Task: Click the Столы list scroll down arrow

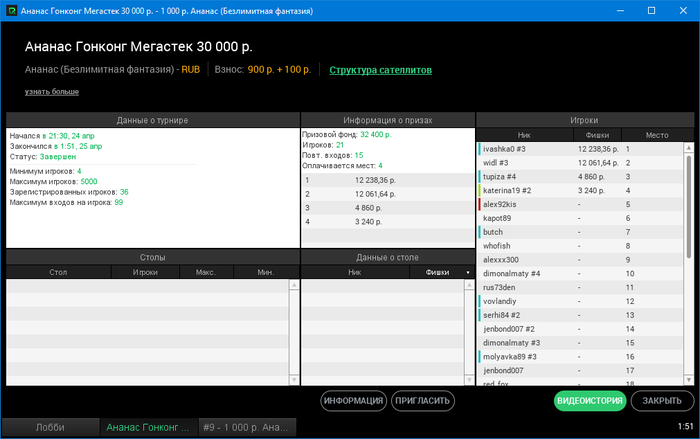Action: pyautogui.click(x=294, y=380)
